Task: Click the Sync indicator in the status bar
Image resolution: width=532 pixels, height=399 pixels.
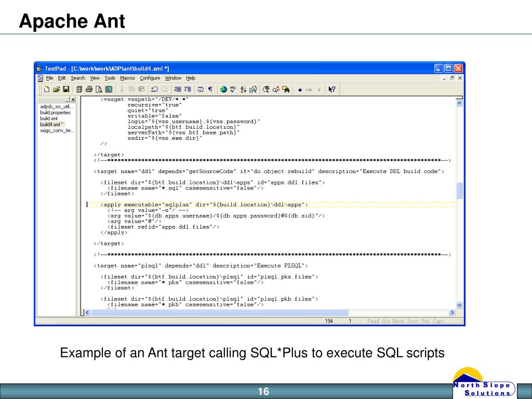Action: (x=413, y=321)
